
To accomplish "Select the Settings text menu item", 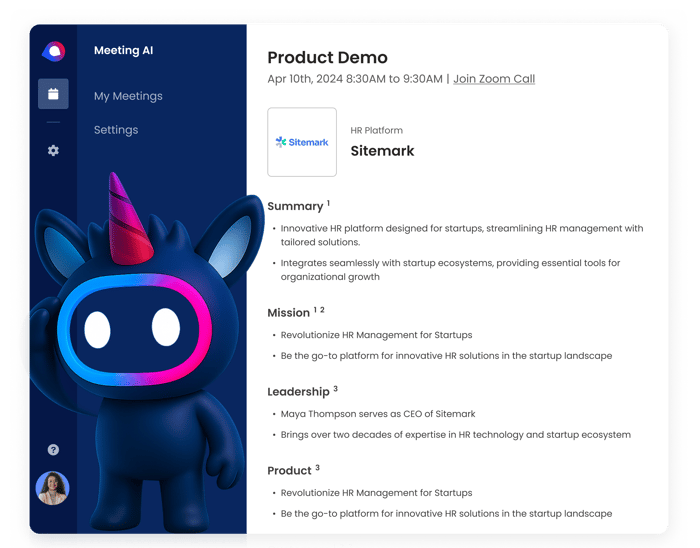I will tap(116, 130).
